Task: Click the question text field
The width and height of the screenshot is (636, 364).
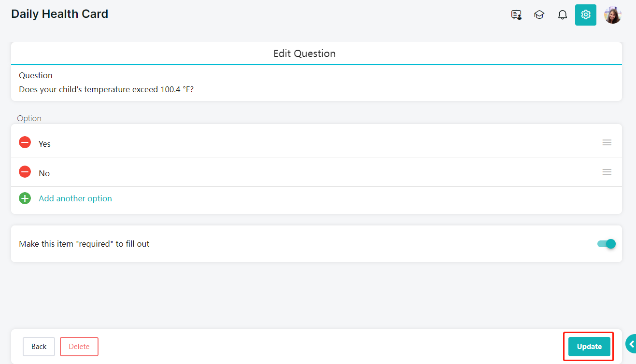Action: [x=316, y=89]
